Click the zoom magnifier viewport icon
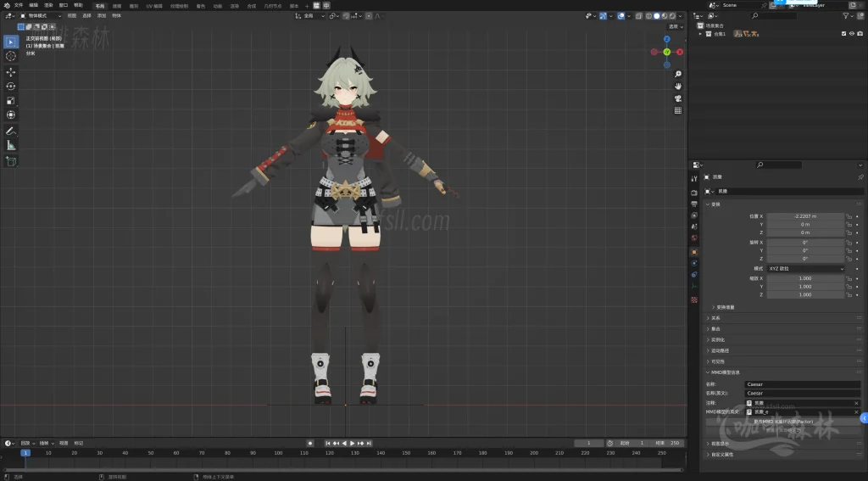Image resolution: width=868 pixels, height=481 pixels. [677, 75]
